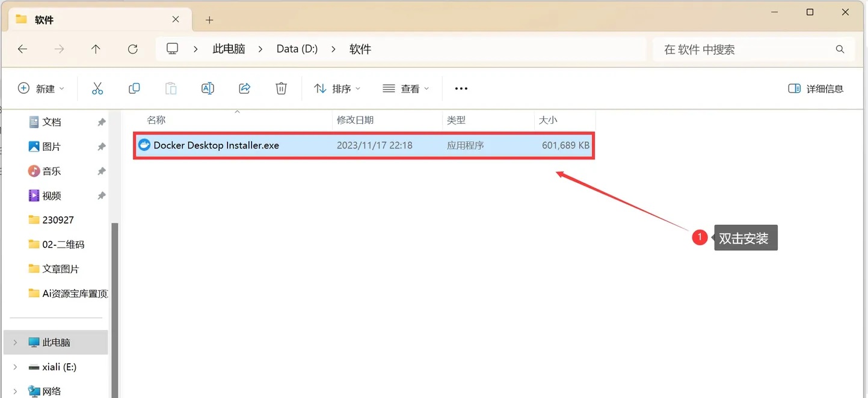Click chevron after 此电脑 in address bar
The image size is (868, 398).
(x=260, y=49)
